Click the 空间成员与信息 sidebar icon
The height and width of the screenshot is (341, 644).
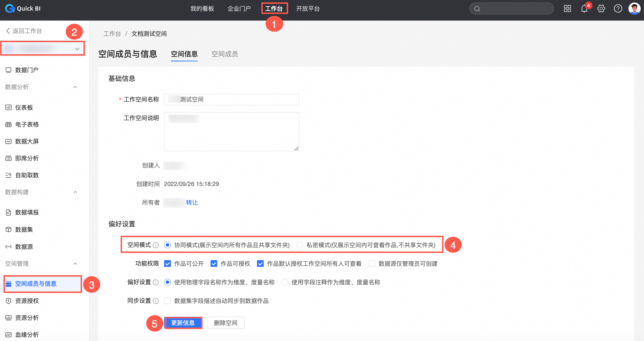pos(8,284)
